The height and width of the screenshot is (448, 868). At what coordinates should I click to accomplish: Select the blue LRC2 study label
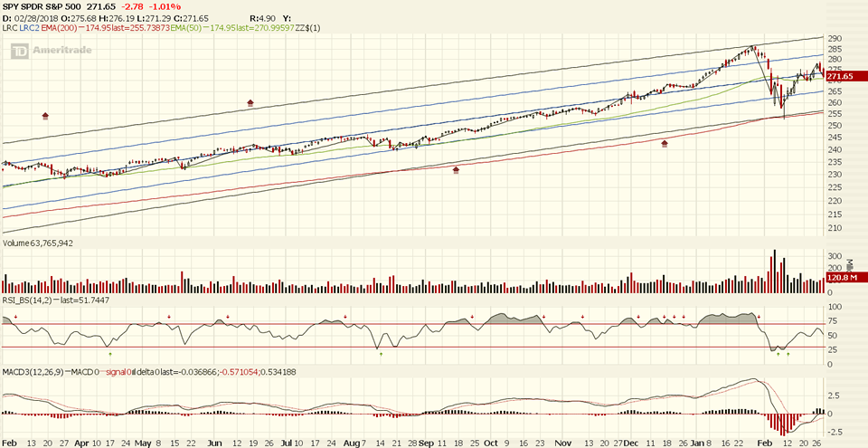[x=28, y=29]
